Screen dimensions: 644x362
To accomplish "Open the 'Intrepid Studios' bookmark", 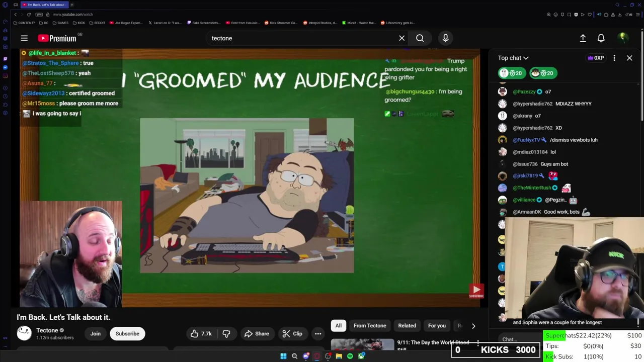I will tap(320, 23).
